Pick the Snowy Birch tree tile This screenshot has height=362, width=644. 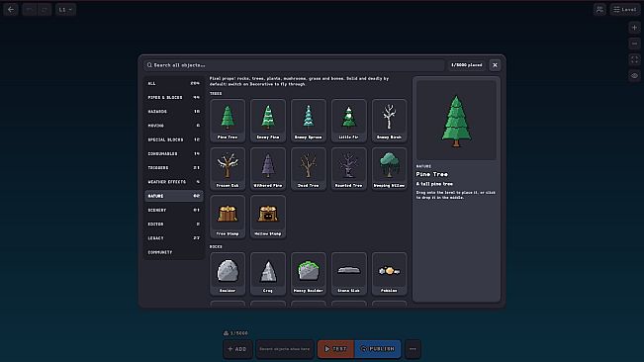click(389, 121)
